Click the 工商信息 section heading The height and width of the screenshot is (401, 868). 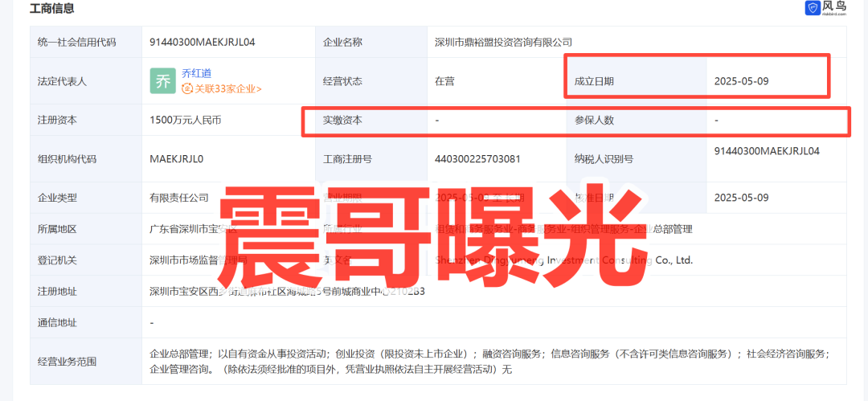point(52,9)
